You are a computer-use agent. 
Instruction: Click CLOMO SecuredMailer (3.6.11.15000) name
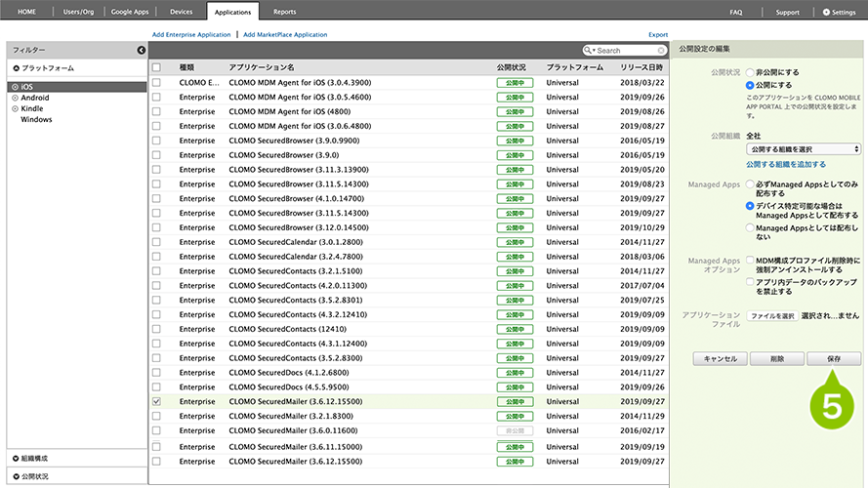coord(295,447)
